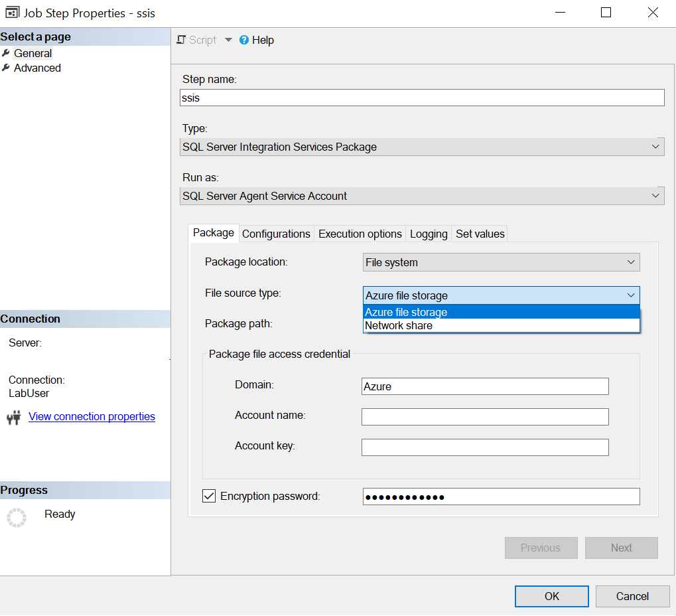Click the application icon in the title bar
The height and width of the screenshot is (616, 676).
11,13
